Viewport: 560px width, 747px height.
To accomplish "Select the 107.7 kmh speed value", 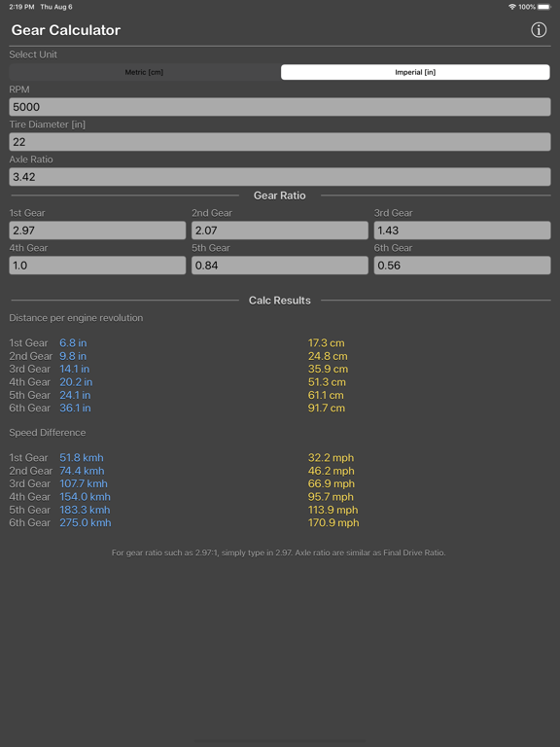I will point(84,483).
